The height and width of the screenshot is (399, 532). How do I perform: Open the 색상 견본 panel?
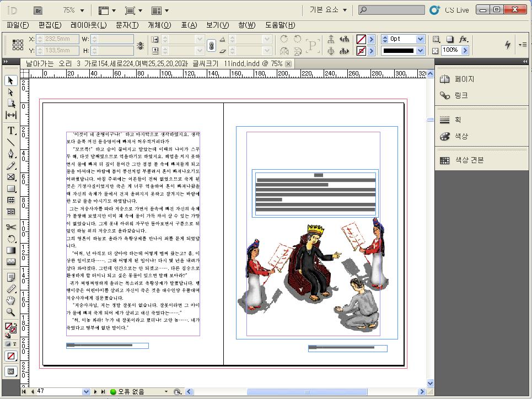click(469, 160)
